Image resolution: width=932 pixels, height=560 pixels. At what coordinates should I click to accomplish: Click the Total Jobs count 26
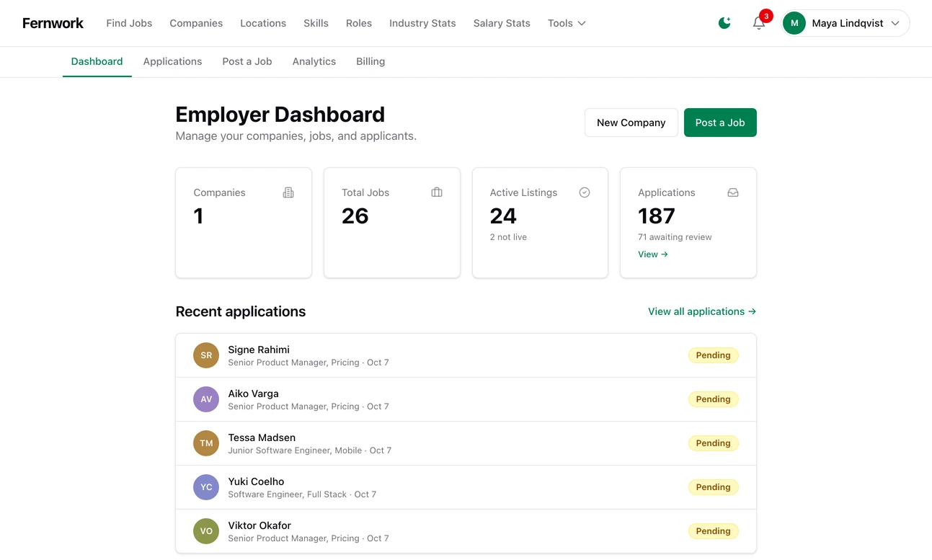[355, 216]
